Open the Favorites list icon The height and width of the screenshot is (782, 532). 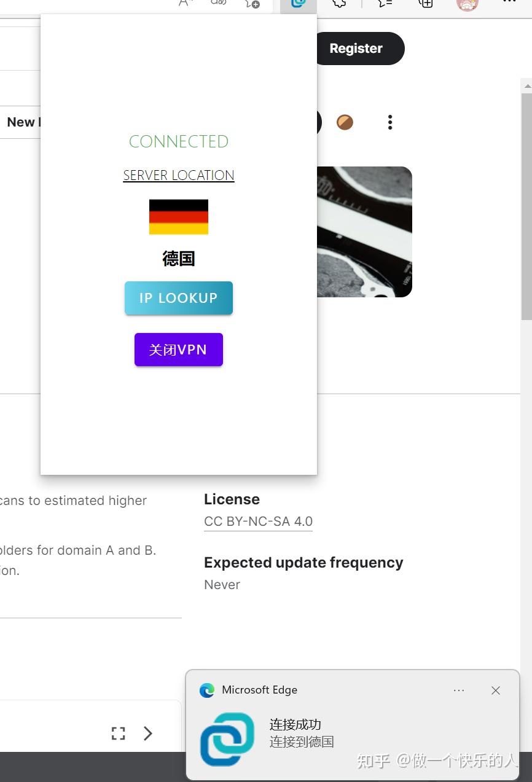(385, 4)
